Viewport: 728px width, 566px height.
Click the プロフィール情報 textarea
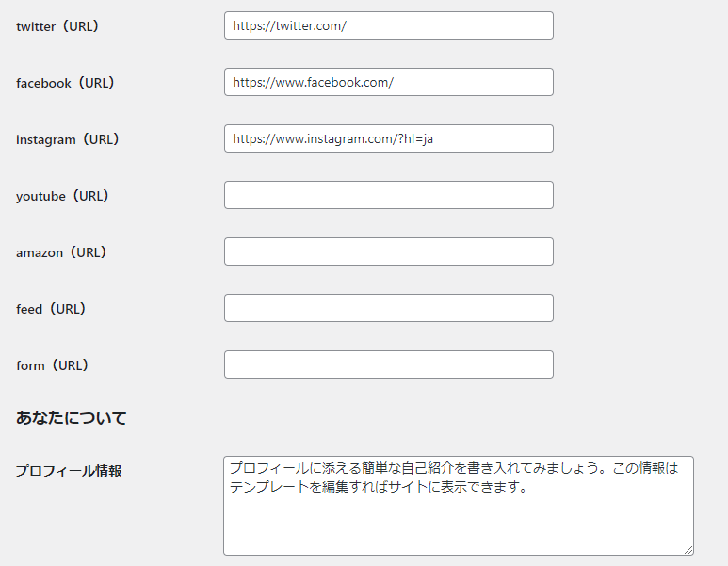coord(459,506)
